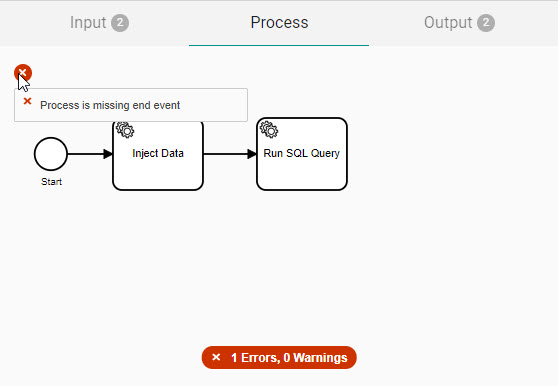Click the Run SQL Query label text

tap(301, 153)
